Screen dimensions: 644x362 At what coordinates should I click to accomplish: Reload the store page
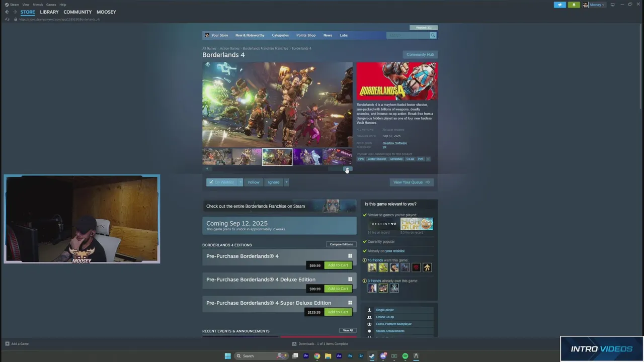pyautogui.click(x=7, y=19)
